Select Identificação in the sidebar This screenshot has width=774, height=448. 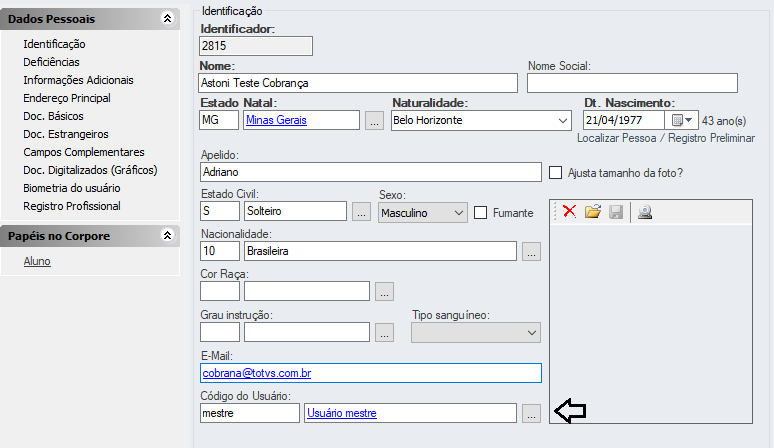pos(54,44)
